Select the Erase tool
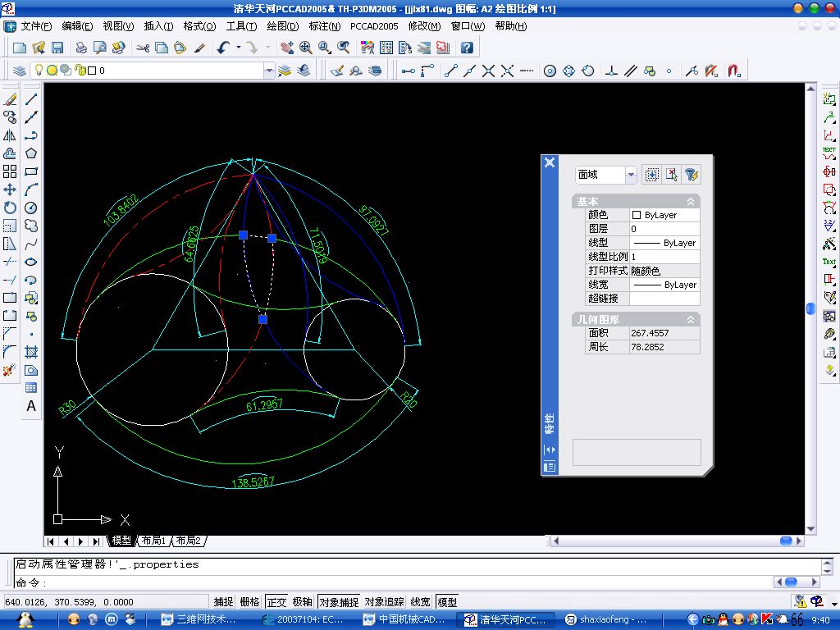The height and width of the screenshot is (630, 840). pos(10,99)
